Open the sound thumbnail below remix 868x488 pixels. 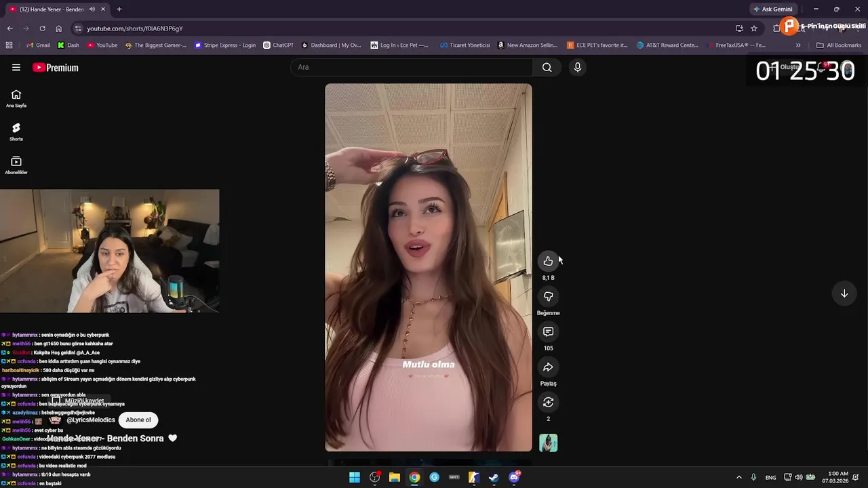548,443
